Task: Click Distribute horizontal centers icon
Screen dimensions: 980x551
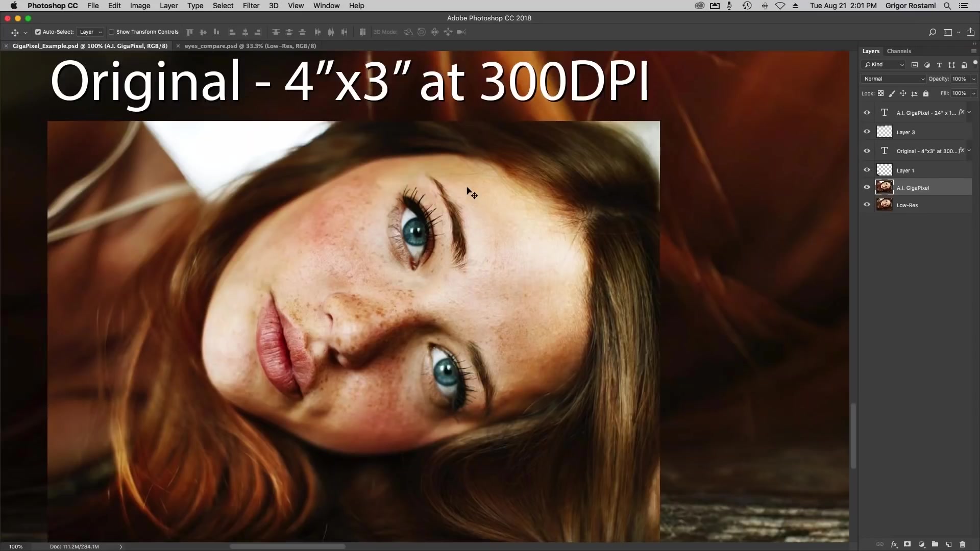Action: tap(331, 32)
